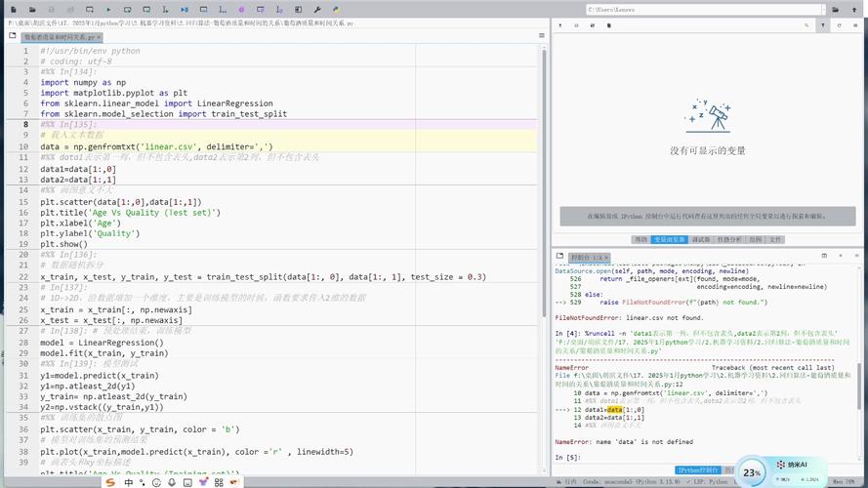Viewport: 868px width, 488px height.
Task: Open variable explorer options hamburger menu
Action: tap(855, 25)
